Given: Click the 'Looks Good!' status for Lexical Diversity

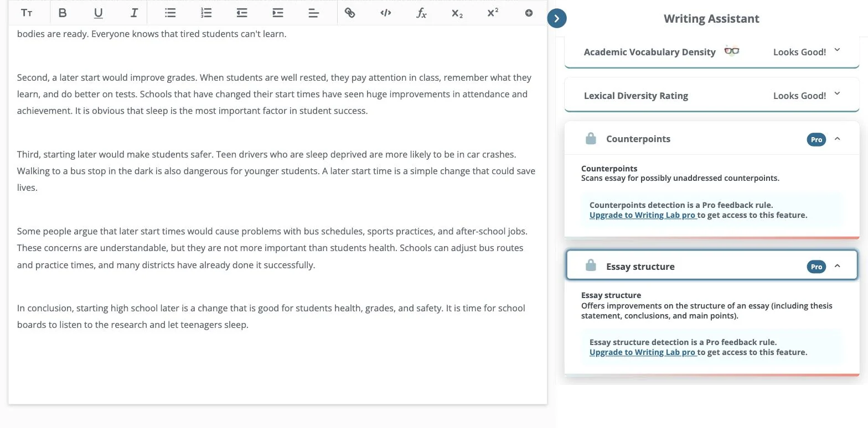Looking at the screenshot, I should tap(799, 96).
